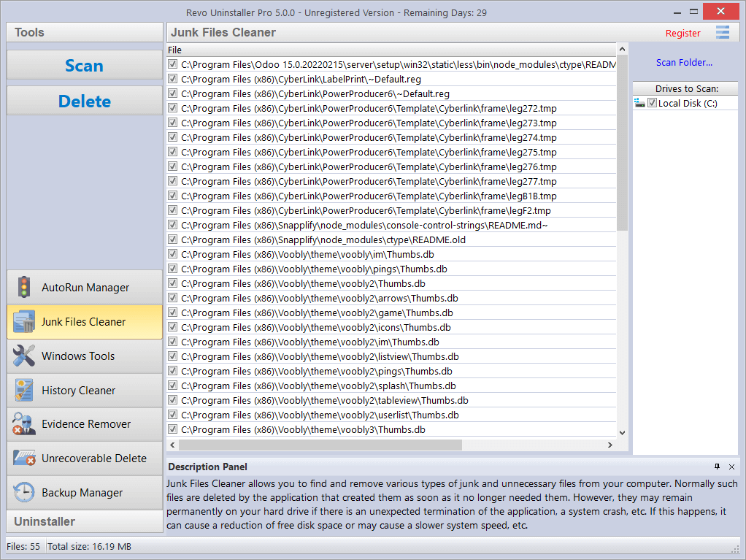Select voobly3\Thumbs.db row
The height and width of the screenshot is (560, 746).
[x=391, y=429]
